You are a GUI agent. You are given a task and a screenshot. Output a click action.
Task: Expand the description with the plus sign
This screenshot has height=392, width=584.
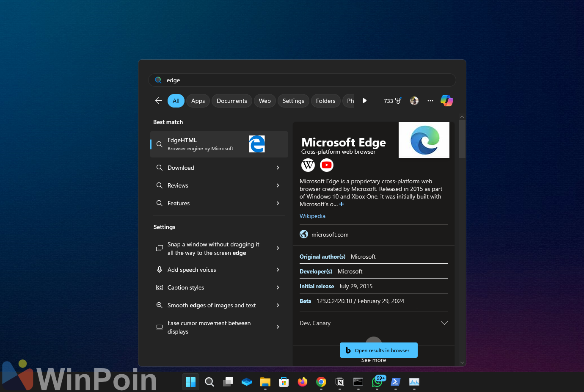342,204
